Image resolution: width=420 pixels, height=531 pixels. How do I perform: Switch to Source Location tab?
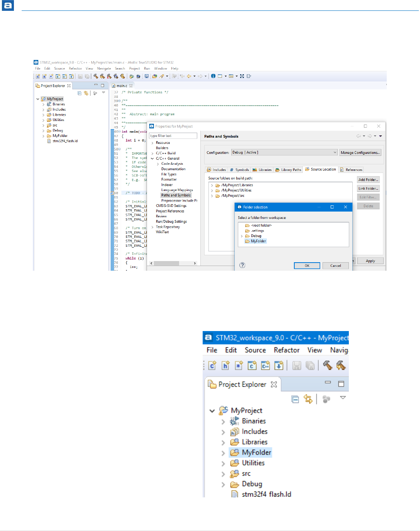coord(320,169)
